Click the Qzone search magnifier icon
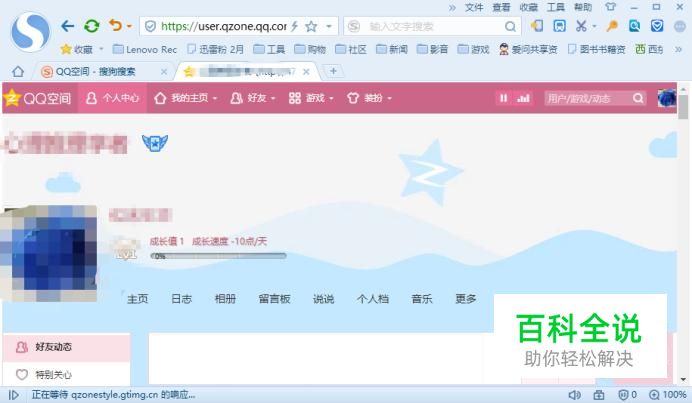 [638, 98]
